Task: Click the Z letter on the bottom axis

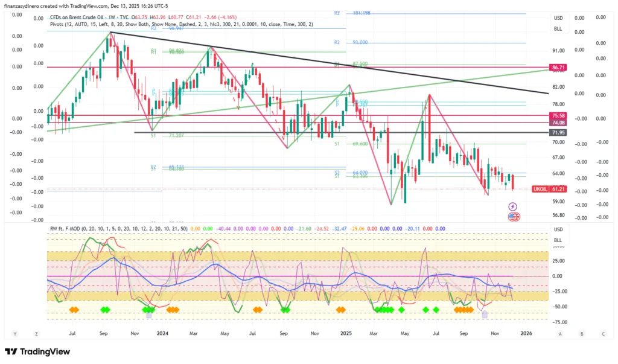Action: [36, 333]
